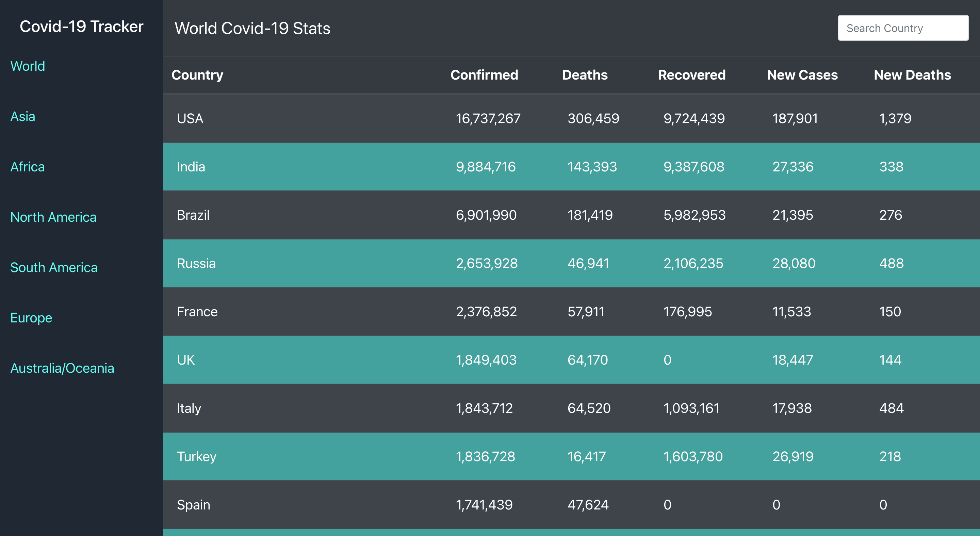Click Brazil new cases value 21,395
980x536 pixels.
(793, 215)
